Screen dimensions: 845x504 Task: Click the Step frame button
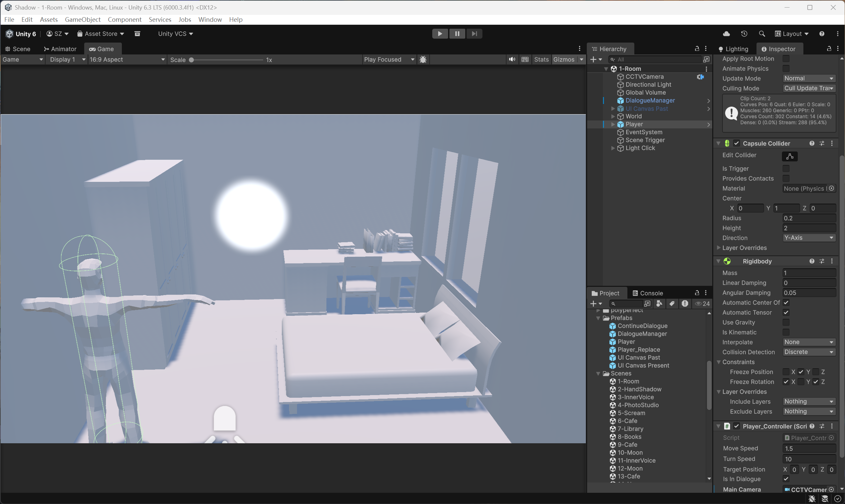(x=474, y=34)
